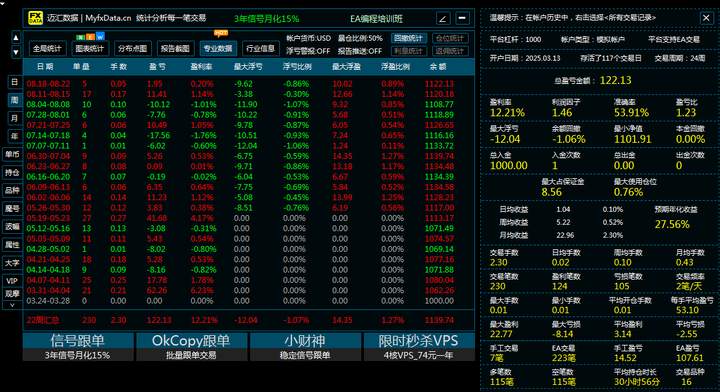The width and height of the screenshot is (720, 392).
Task: Open 报告截图 report screenshot tab
Action: pos(175,48)
